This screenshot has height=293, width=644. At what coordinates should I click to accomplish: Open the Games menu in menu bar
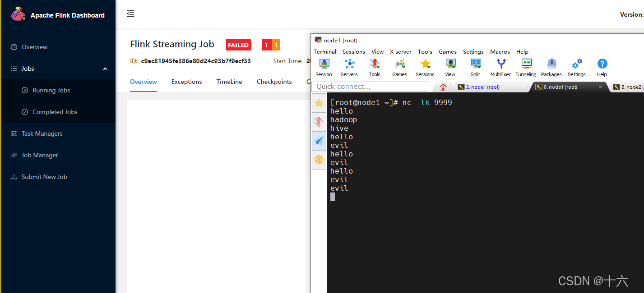(x=448, y=51)
